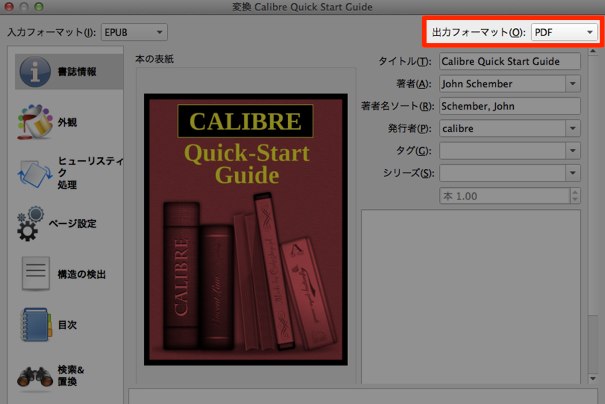Expand the タグ tags dropdown arrow

(x=573, y=150)
